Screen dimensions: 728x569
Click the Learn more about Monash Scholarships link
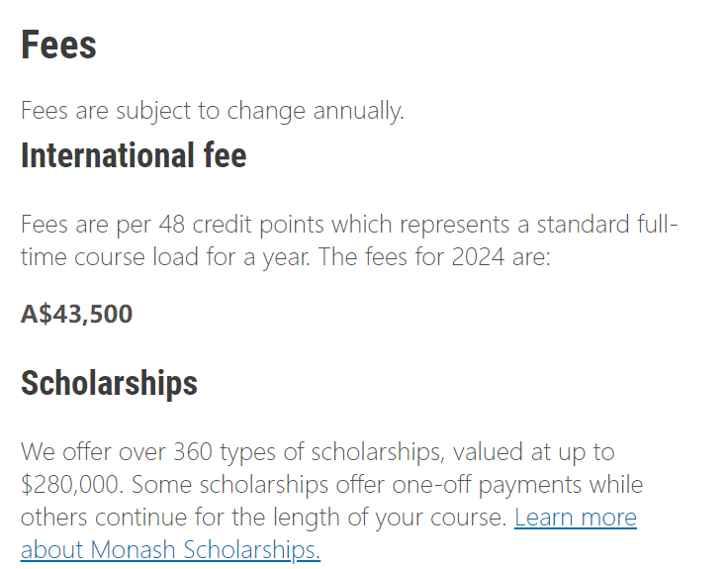coord(575,518)
